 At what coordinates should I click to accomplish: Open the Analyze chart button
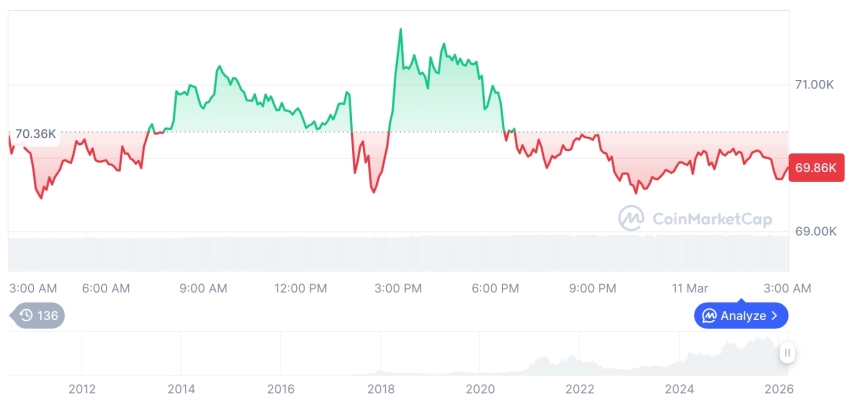tap(741, 316)
